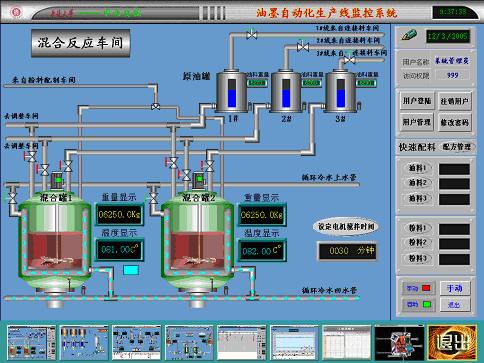Switch to 手动 manual mode
The height and width of the screenshot is (363, 484).
(455, 288)
